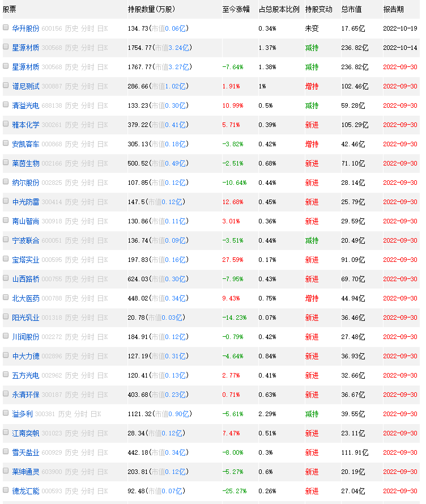
Task: Open the 永清环保 stock link
Action: click(x=25, y=395)
